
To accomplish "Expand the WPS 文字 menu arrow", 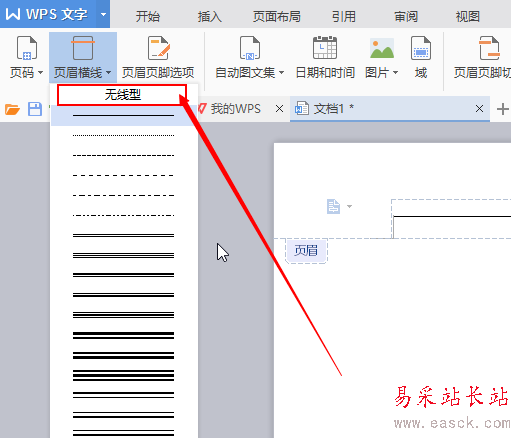I will (x=103, y=14).
